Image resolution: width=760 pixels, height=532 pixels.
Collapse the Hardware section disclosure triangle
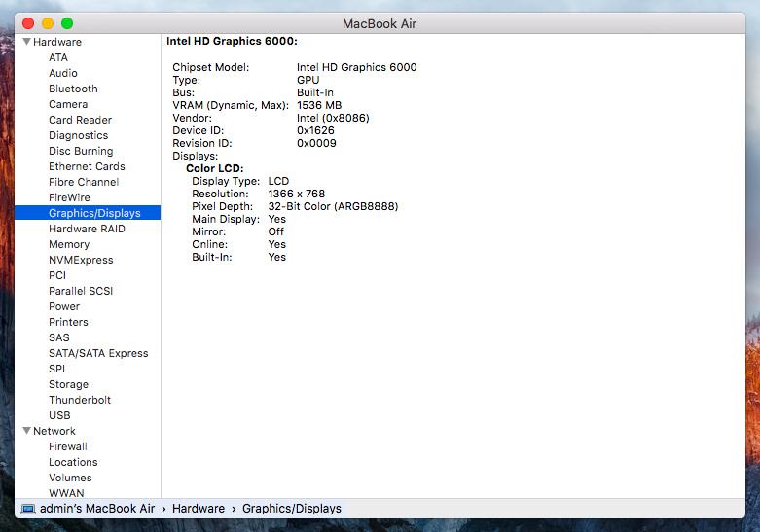click(x=26, y=42)
